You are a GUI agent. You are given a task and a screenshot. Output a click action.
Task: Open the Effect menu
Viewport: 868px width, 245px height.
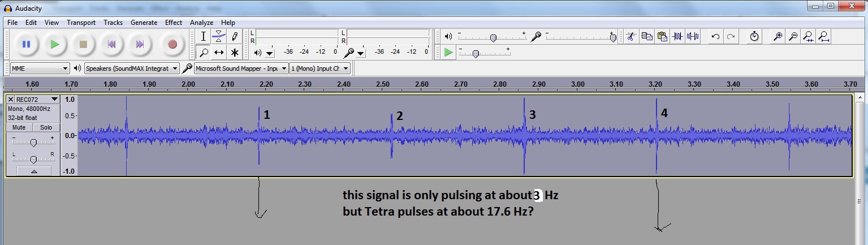174,23
